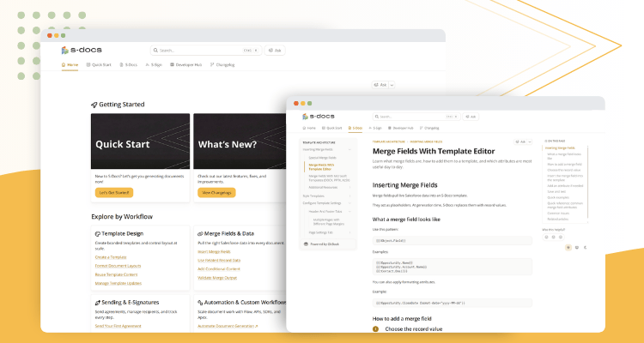Open the Add Conditional Content link
Image resolution: width=644 pixels, height=343 pixels.
click(219, 269)
